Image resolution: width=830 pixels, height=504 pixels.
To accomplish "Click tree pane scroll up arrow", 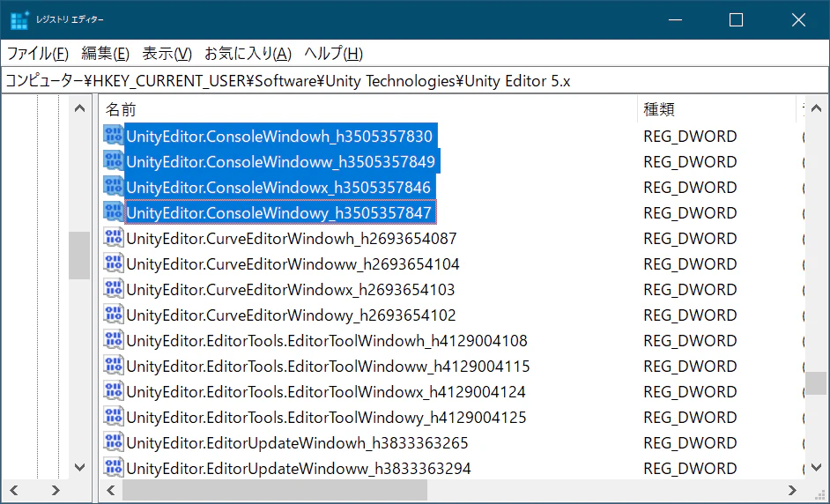I will coord(79,108).
